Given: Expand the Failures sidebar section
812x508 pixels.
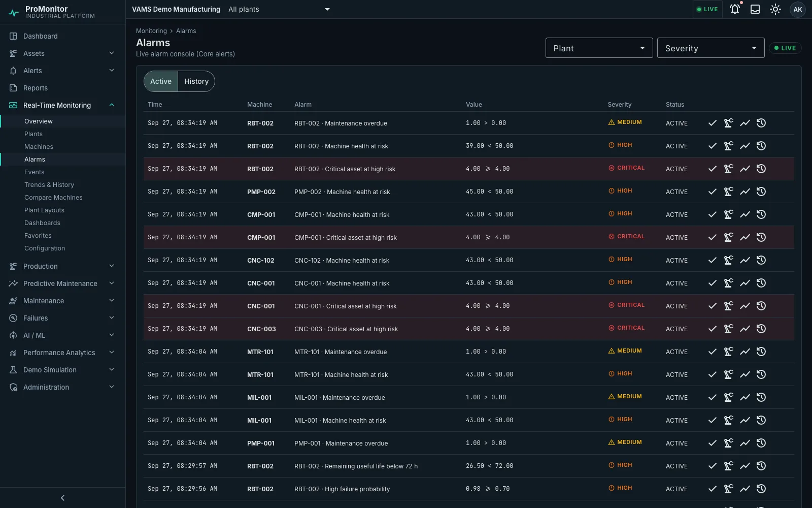Looking at the screenshot, I should click(62, 318).
